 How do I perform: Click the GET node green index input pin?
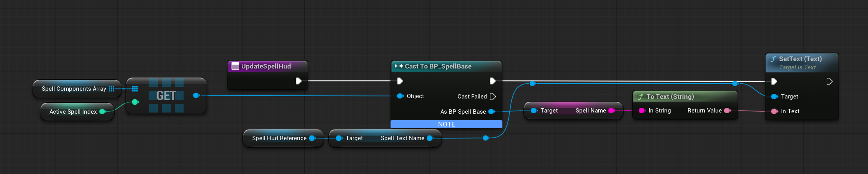pyautogui.click(x=135, y=102)
